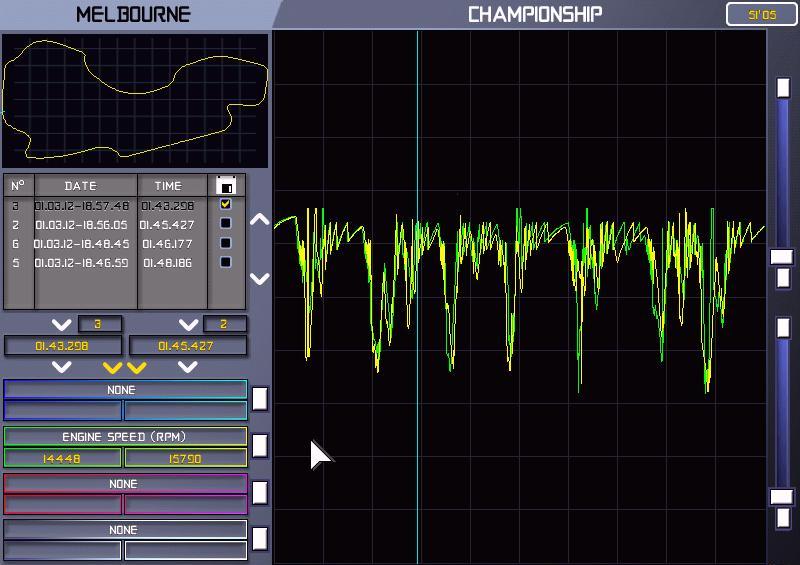Open second lap selector dropdown showing 2
The height and width of the screenshot is (565, 800).
(188, 324)
